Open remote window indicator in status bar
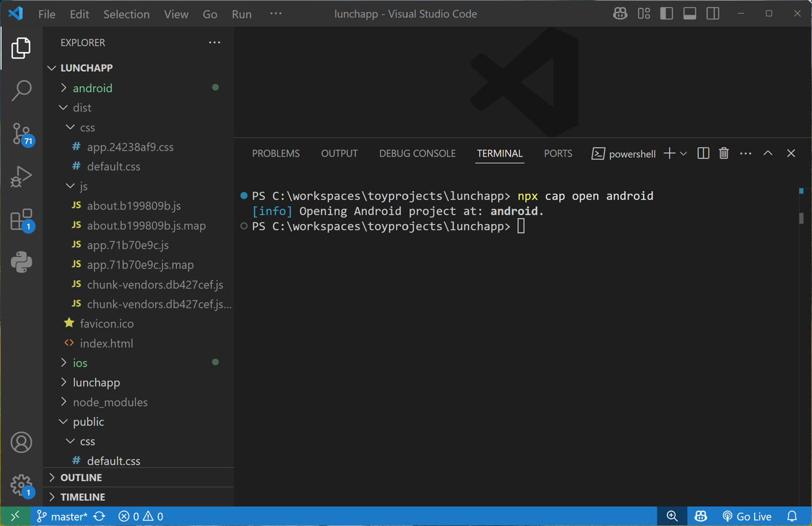 coord(15,516)
